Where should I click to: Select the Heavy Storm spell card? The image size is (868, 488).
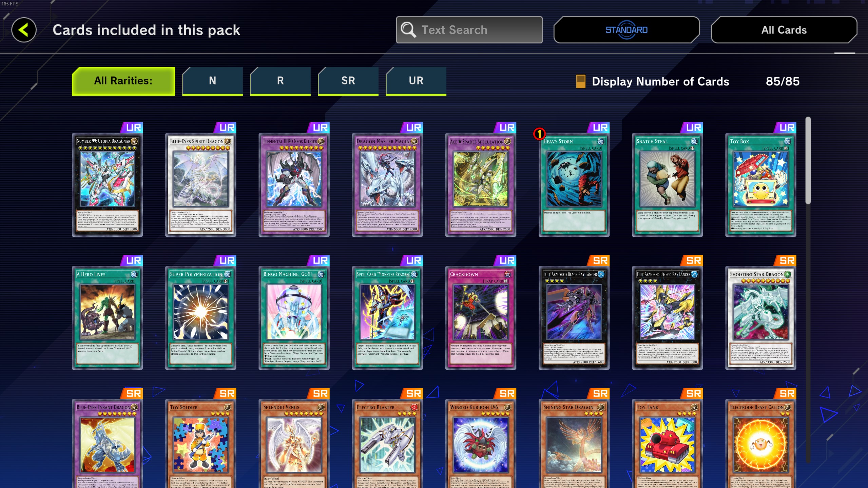click(574, 185)
